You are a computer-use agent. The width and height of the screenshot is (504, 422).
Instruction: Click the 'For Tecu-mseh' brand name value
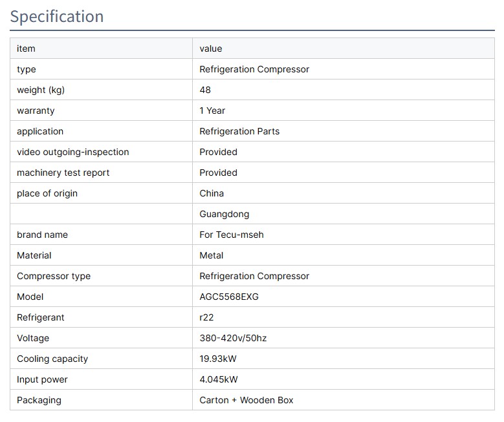click(x=232, y=235)
